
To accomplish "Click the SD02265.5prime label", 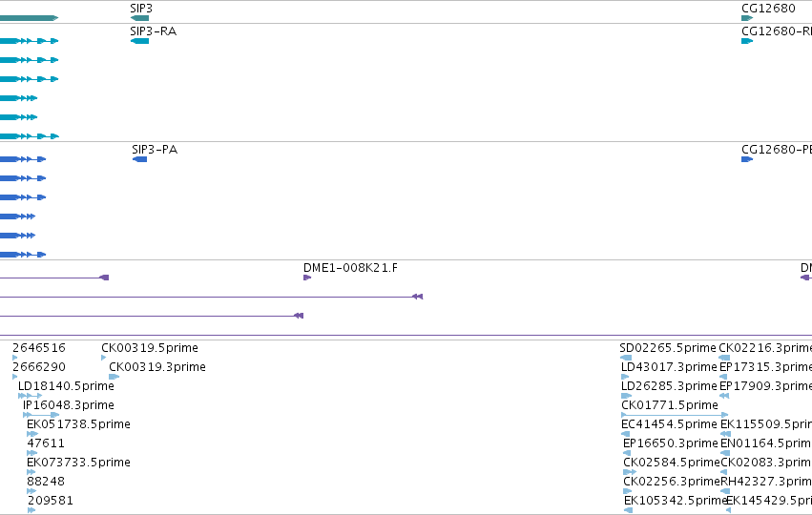I will pyautogui.click(x=668, y=348).
